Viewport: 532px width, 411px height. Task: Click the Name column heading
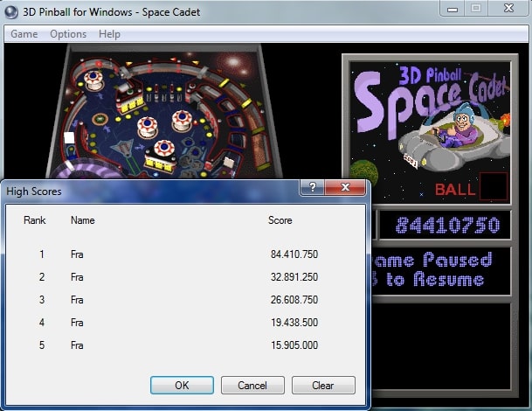click(x=82, y=220)
